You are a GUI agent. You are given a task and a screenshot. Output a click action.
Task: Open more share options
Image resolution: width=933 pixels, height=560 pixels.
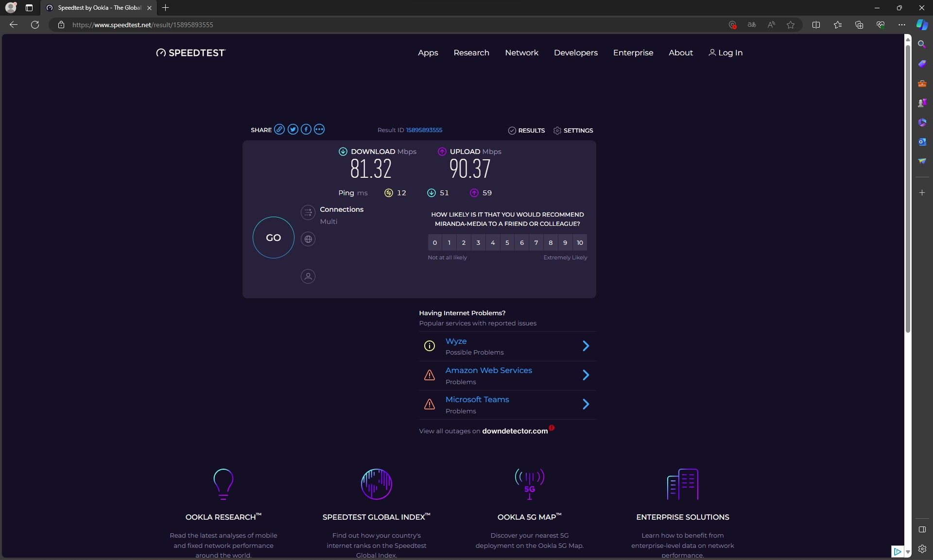[319, 129]
